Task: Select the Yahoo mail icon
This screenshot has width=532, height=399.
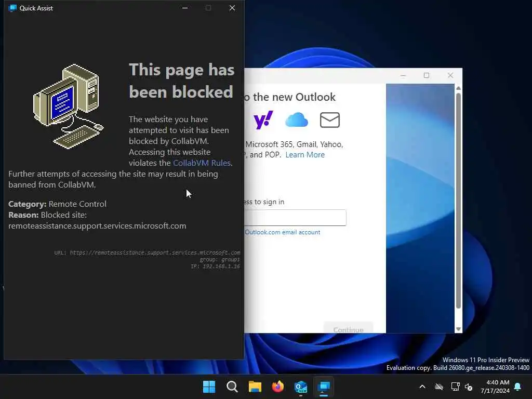Action: 263,120
